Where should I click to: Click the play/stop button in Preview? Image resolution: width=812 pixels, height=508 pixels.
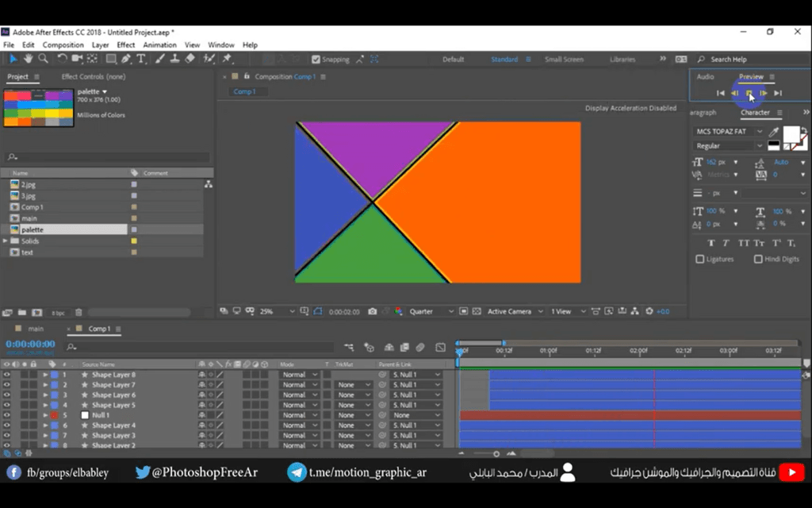[749, 94]
